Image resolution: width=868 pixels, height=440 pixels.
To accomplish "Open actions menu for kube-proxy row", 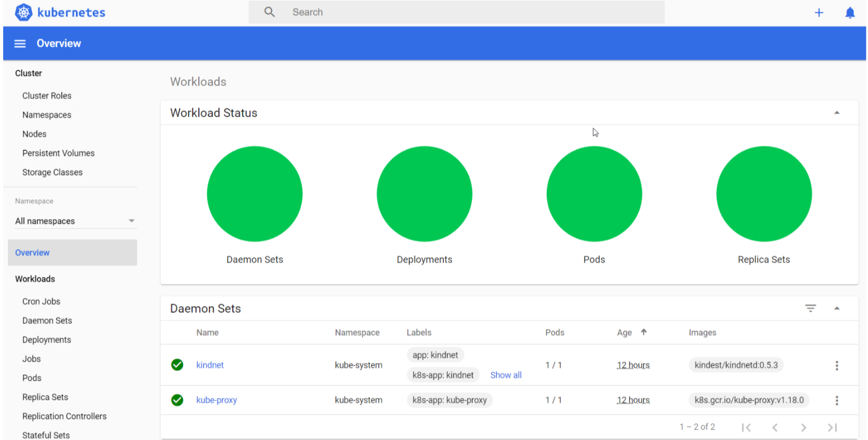I will pyautogui.click(x=837, y=400).
